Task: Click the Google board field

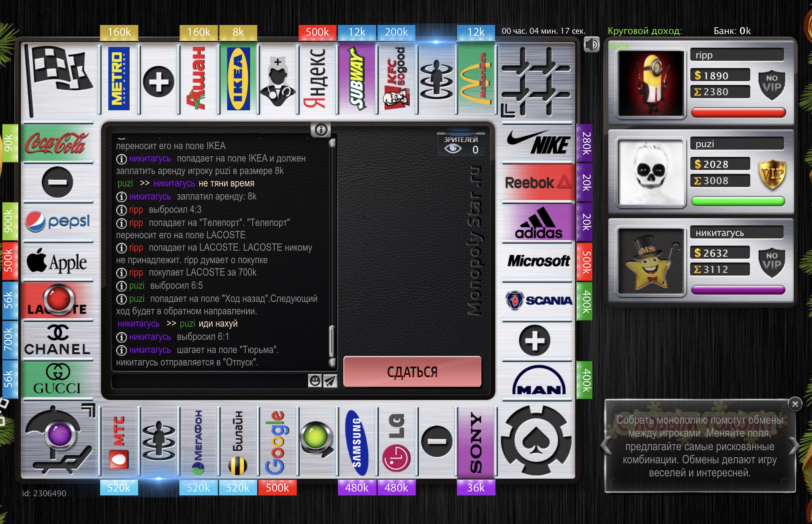Action: tap(277, 442)
